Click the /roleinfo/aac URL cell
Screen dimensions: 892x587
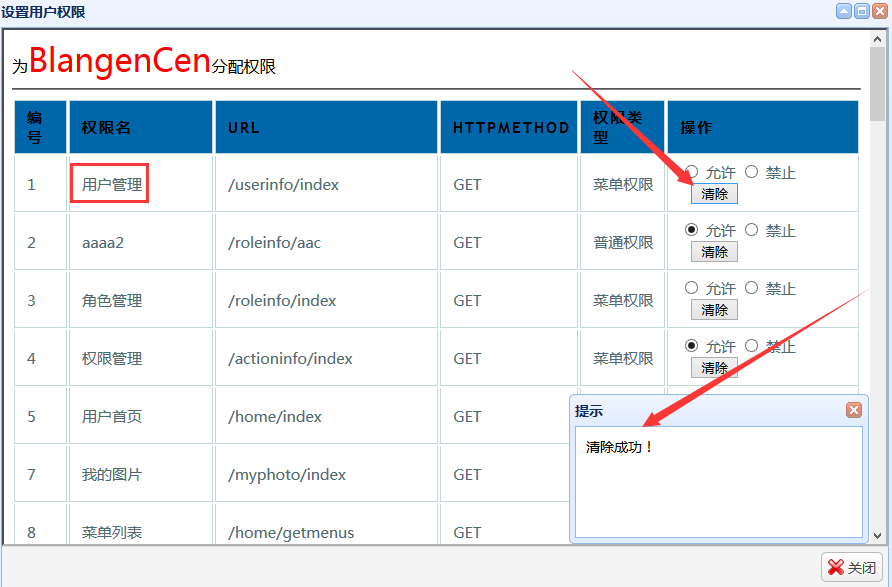click(326, 242)
